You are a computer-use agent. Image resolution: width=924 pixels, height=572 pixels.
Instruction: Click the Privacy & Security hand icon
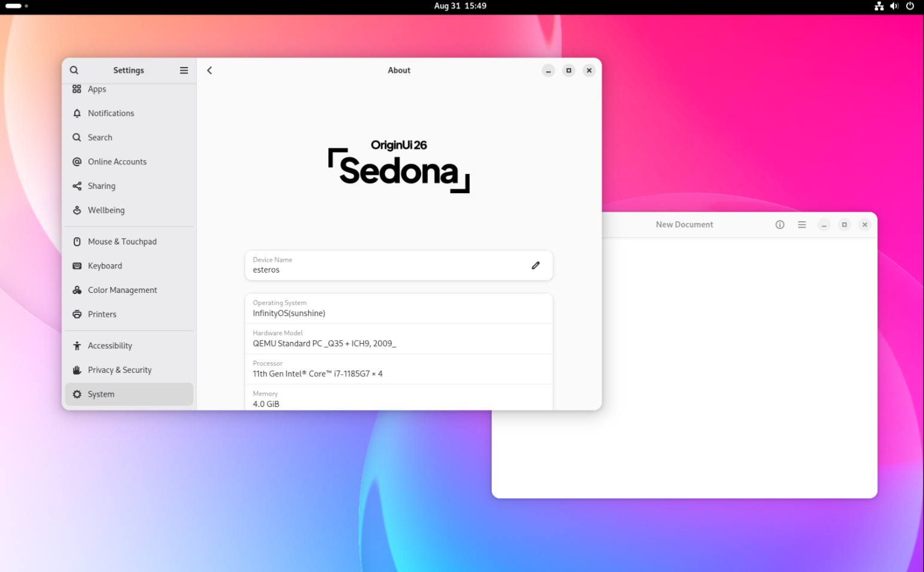tap(77, 370)
